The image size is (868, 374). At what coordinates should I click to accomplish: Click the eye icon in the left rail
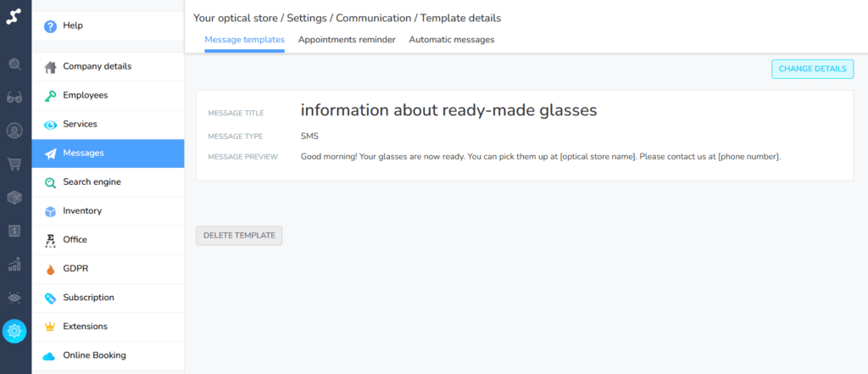click(14, 298)
